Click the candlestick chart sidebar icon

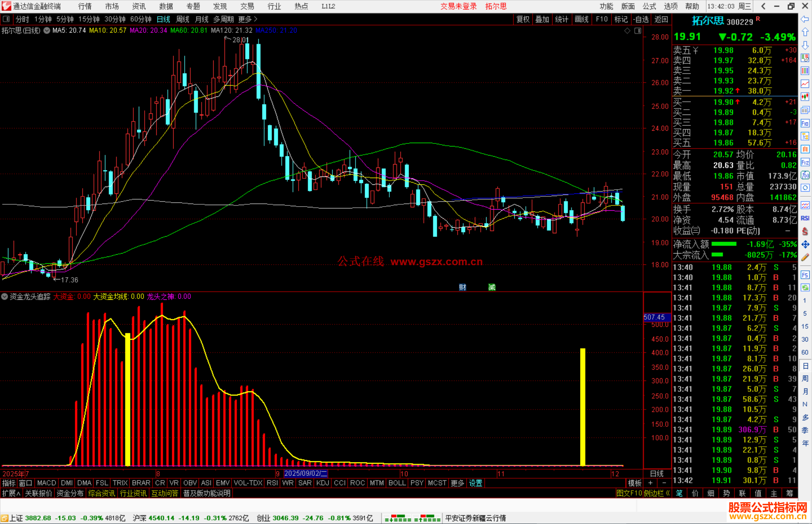805,97
